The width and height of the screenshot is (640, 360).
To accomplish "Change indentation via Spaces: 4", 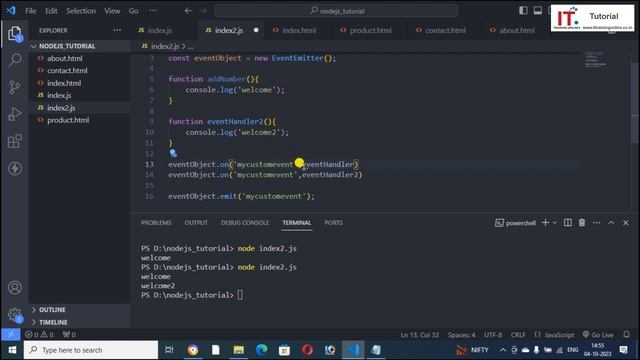I will [x=462, y=335].
